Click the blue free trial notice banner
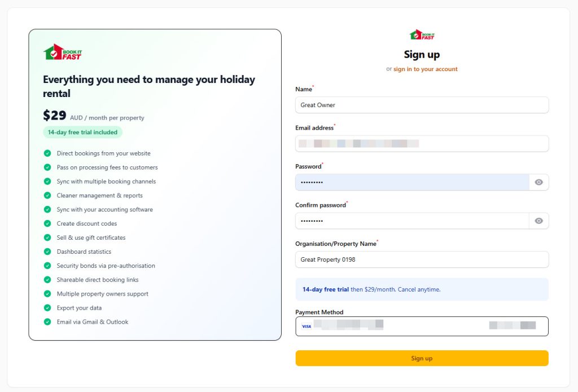 point(422,289)
